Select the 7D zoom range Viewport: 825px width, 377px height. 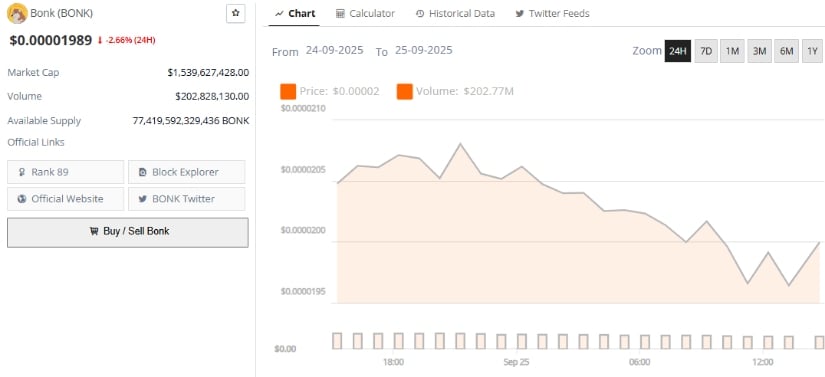click(x=706, y=51)
